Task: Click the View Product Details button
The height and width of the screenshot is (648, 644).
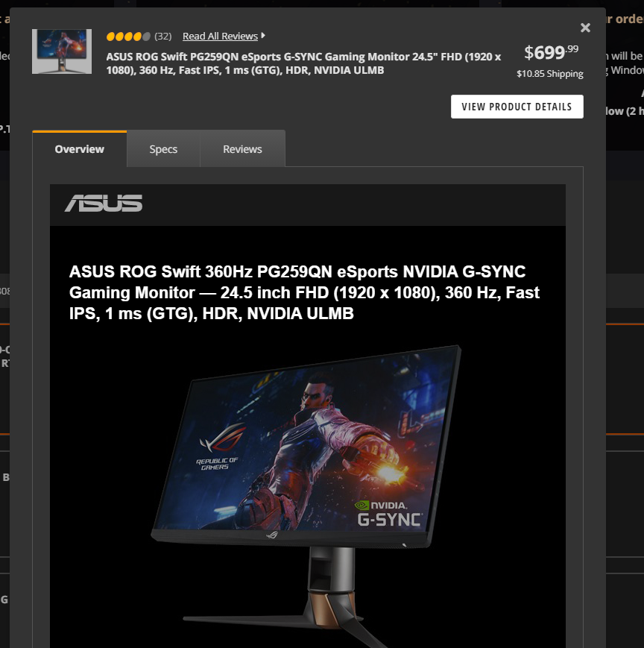Action: tap(517, 107)
